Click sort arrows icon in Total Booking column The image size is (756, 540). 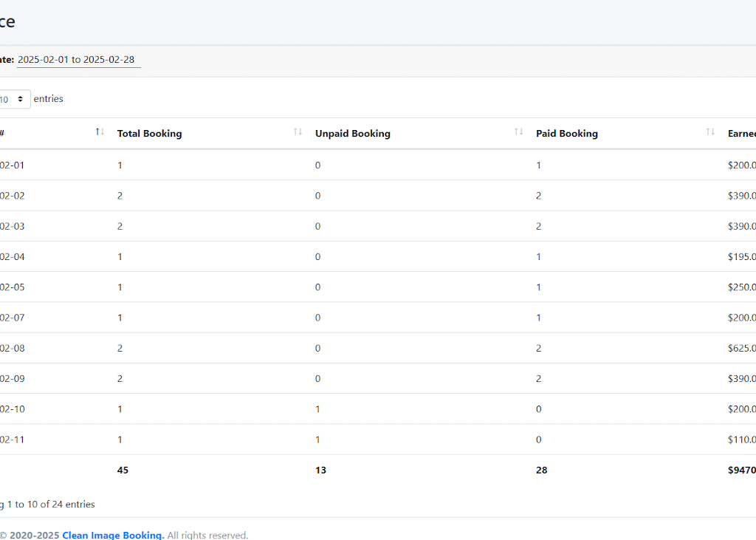click(x=298, y=132)
